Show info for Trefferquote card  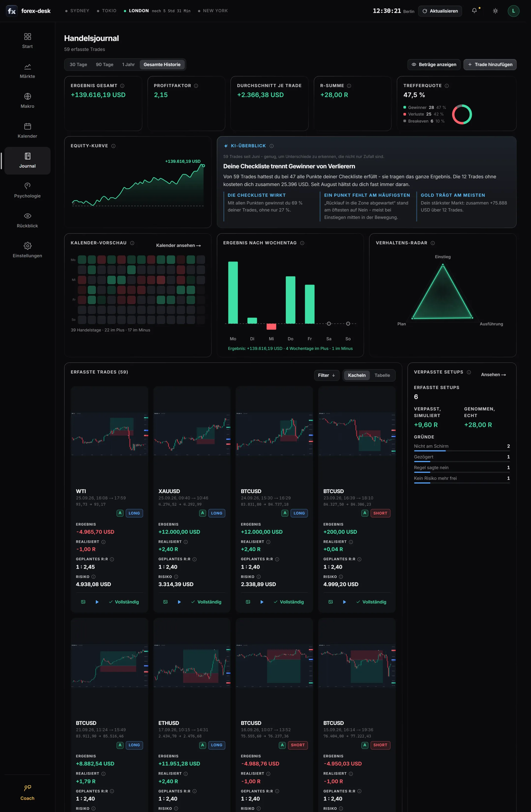pos(446,86)
